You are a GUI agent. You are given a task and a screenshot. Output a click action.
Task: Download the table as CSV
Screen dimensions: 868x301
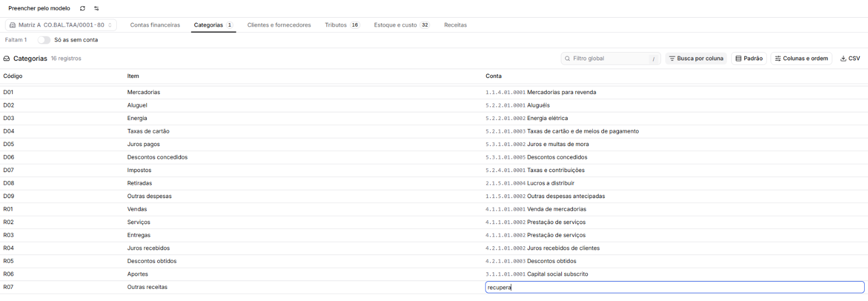coord(850,58)
